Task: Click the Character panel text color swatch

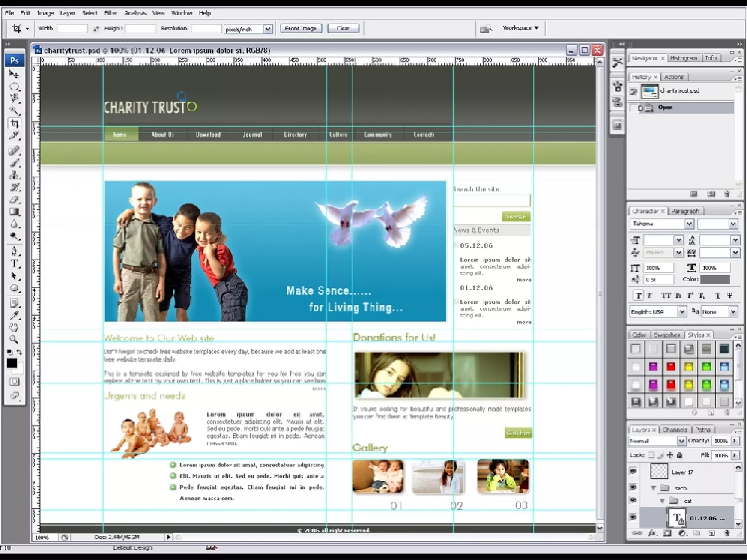Action: [x=715, y=279]
